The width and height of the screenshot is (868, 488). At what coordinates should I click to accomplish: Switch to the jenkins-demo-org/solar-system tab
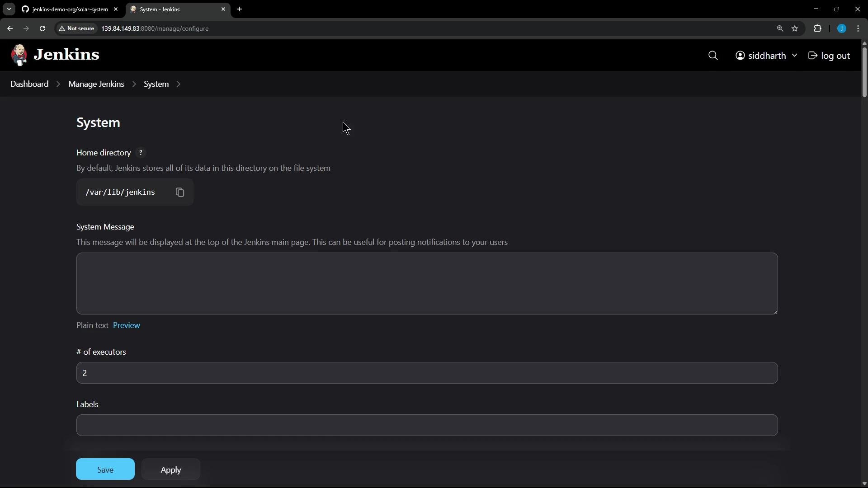pyautogui.click(x=70, y=9)
